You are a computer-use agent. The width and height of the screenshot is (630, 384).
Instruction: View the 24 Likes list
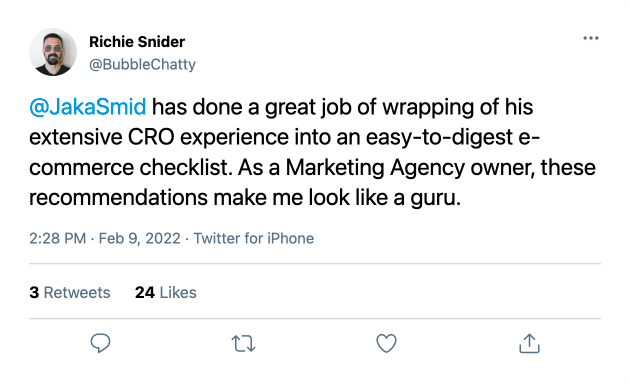[x=166, y=292]
